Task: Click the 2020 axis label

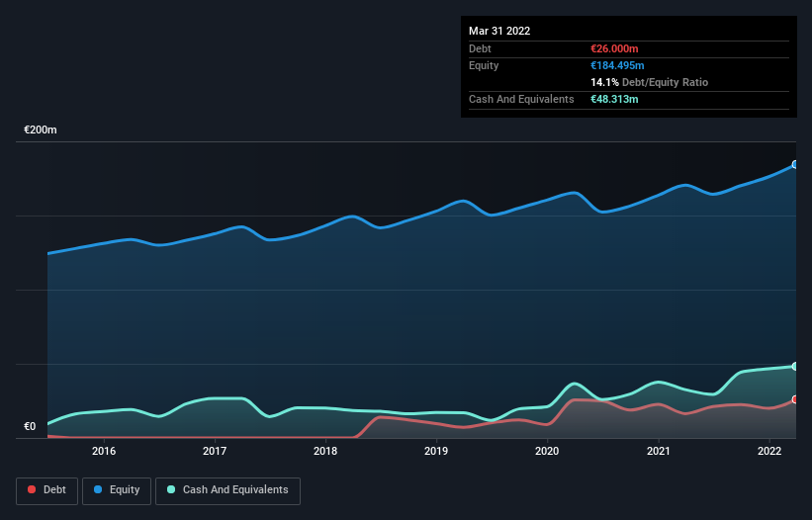Action: [547, 451]
